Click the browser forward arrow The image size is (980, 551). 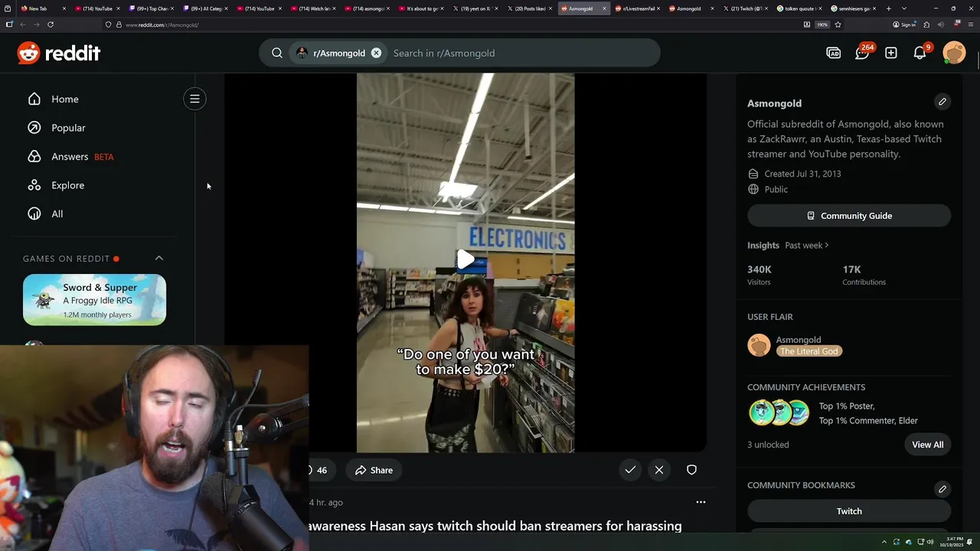point(36,24)
